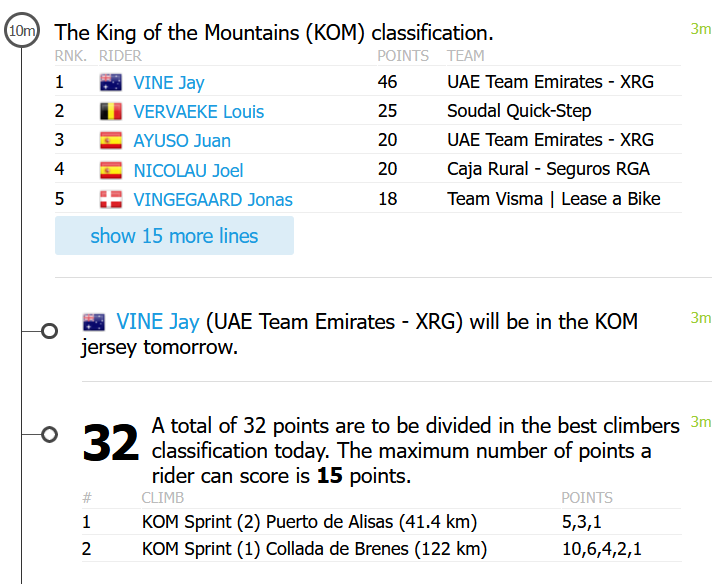The image size is (715, 584).
Task: Click the Spanish flag beside NICOLAU Joel
Action: pyautogui.click(x=110, y=170)
